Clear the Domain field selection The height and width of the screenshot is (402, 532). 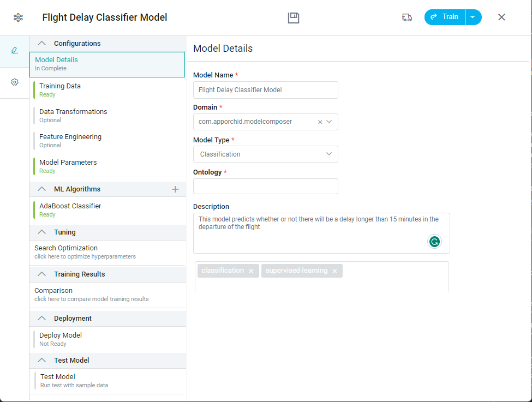click(x=320, y=122)
